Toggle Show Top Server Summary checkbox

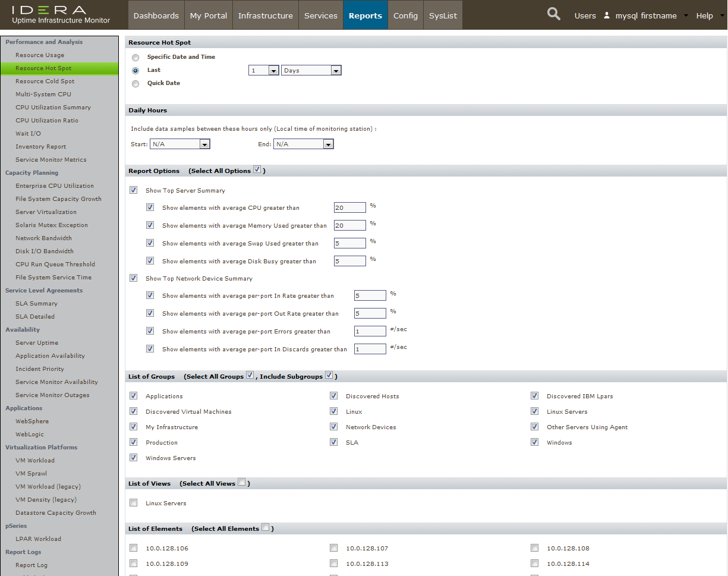tap(133, 190)
